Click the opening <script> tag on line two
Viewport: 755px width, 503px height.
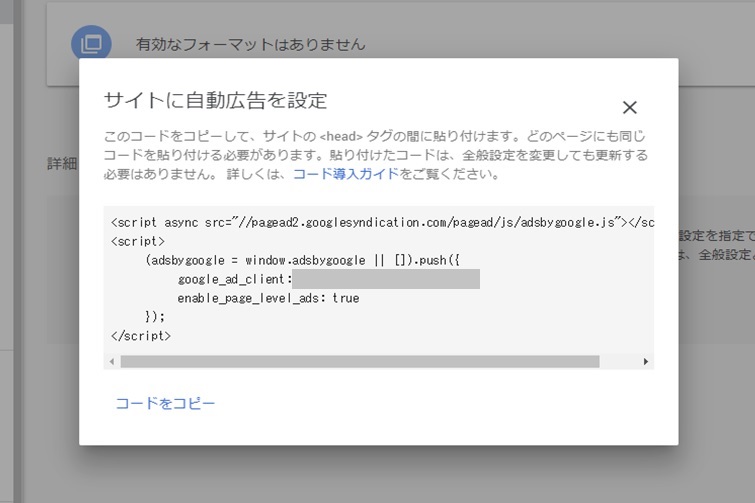(138, 241)
